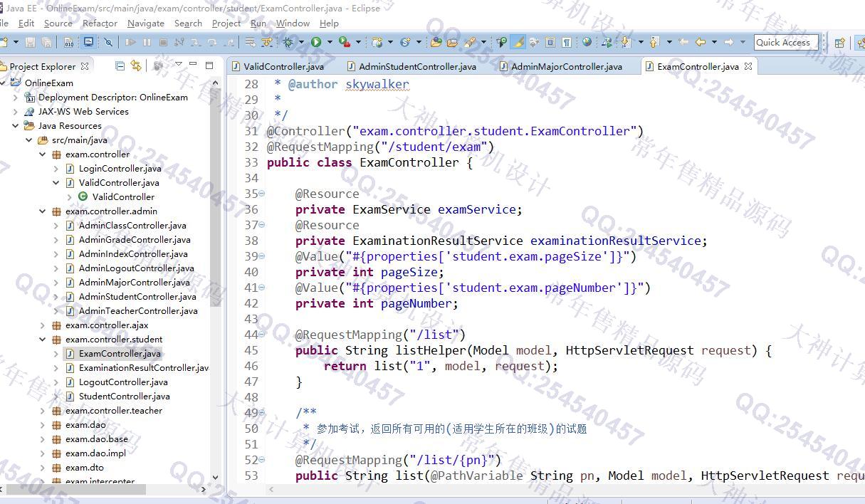Image resolution: width=865 pixels, height=504 pixels.
Task: Switch to ValidController.java editor tab
Action: (x=277, y=66)
